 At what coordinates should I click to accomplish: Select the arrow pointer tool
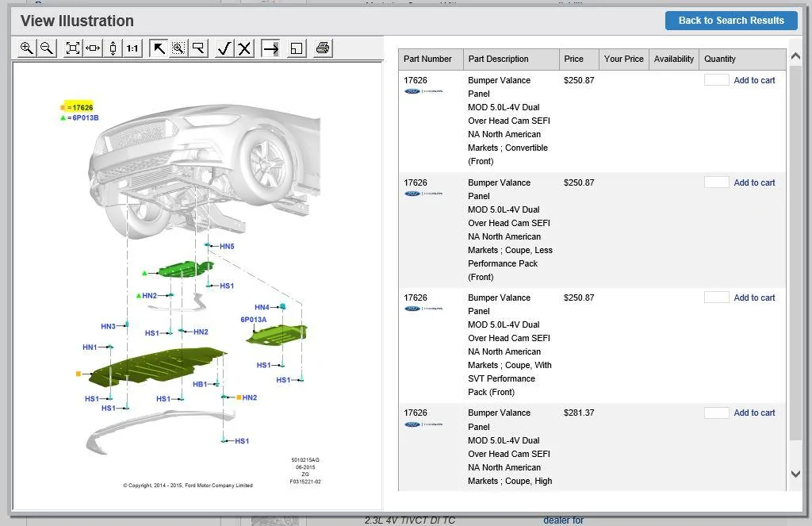[159, 48]
